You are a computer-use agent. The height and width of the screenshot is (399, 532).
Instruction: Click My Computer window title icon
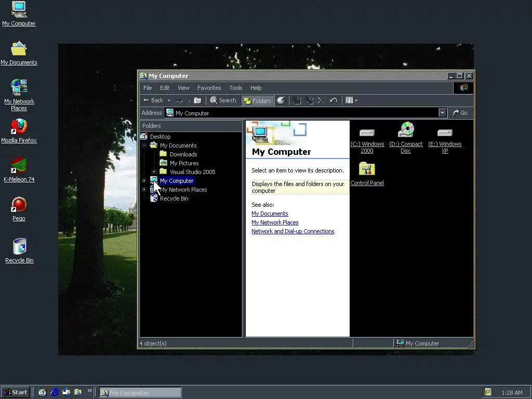[143, 76]
